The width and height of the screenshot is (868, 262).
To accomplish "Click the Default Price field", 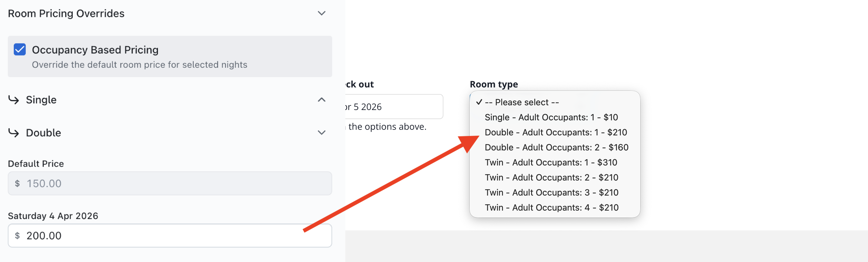I will [x=170, y=183].
